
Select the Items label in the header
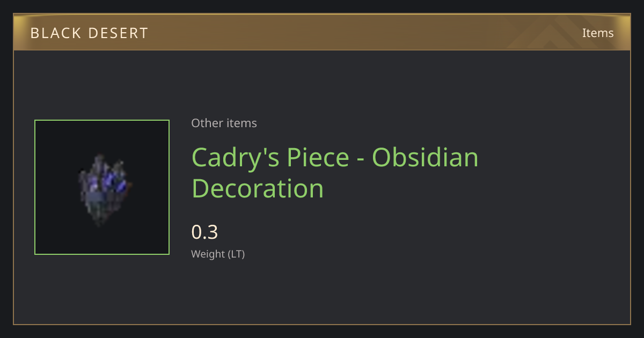coord(598,33)
